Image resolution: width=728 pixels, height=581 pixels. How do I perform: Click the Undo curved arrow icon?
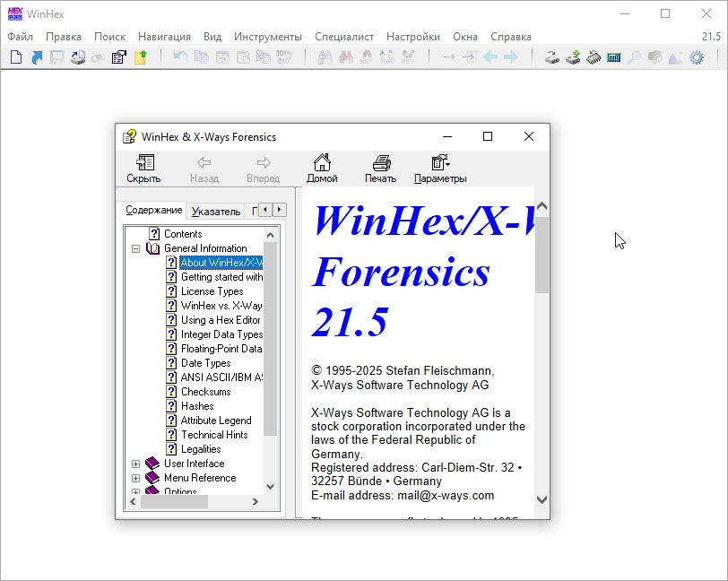coord(180,57)
